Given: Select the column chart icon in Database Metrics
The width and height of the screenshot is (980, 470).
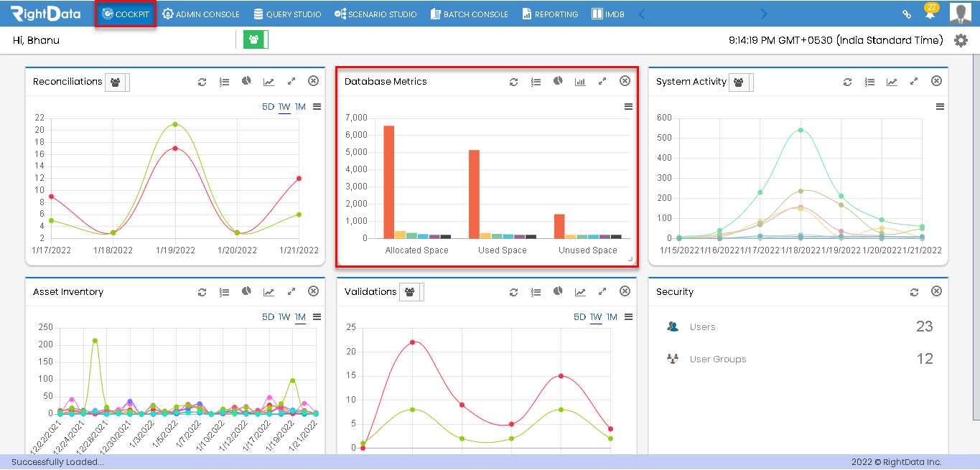Looking at the screenshot, I should pos(580,82).
